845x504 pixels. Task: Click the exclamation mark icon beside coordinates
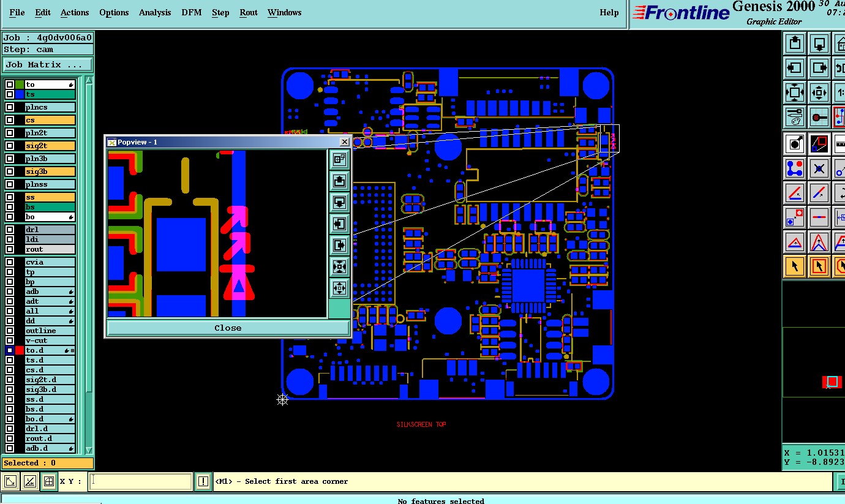[x=203, y=481]
